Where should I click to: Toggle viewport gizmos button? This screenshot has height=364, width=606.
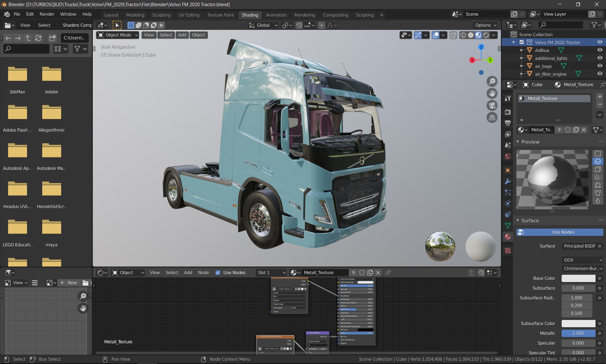click(418, 35)
